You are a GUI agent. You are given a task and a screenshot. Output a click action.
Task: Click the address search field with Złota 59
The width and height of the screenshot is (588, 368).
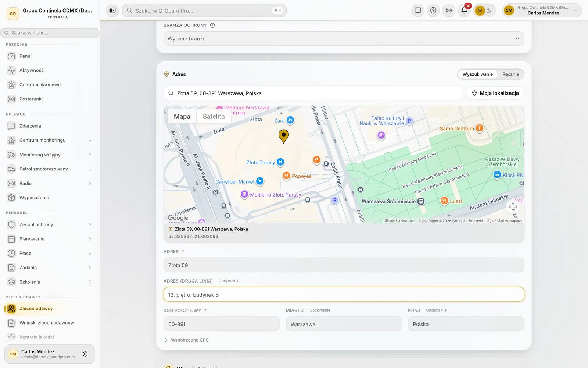[x=313, y=93]
